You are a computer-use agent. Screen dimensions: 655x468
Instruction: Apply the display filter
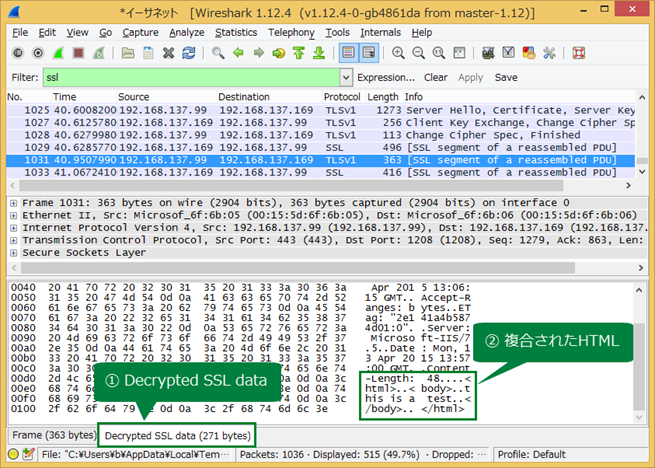[470, 78]
